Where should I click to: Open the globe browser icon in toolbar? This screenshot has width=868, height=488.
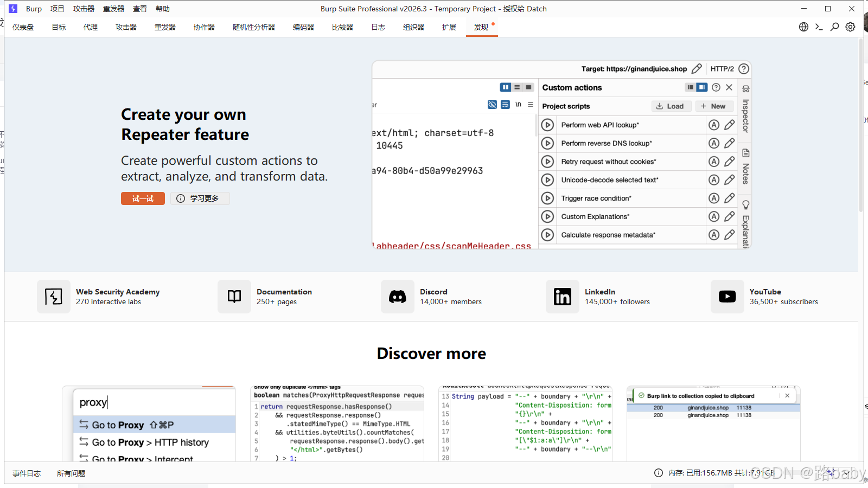pyautogui.click(x=803, y=27)
